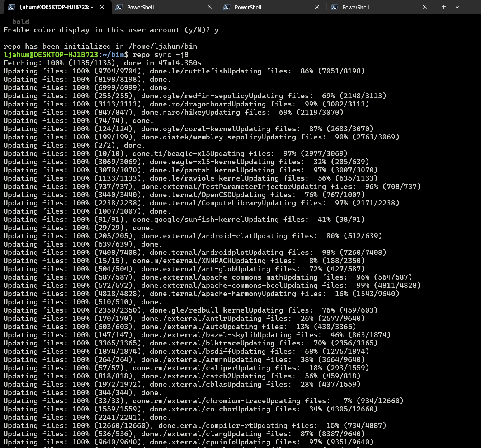The width and height of the screenshot is (481, 448).
Task: Click the "repo sync -j8" command text
Action: click(160, 54)
